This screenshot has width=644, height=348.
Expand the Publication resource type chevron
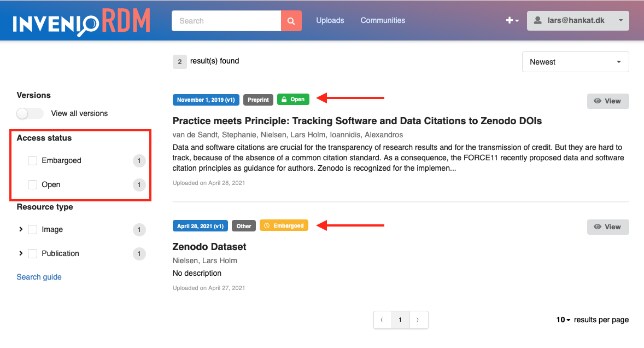(x=21, y=253)
